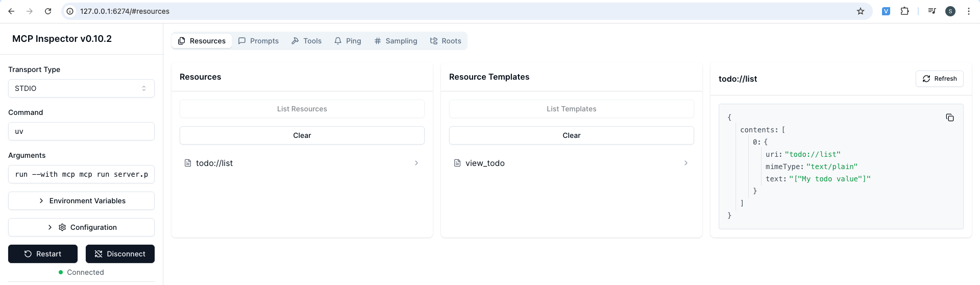The width and height of the screenshot is (980, 285).
Task: Switch to the Tools tab
Action: [306, 41]
